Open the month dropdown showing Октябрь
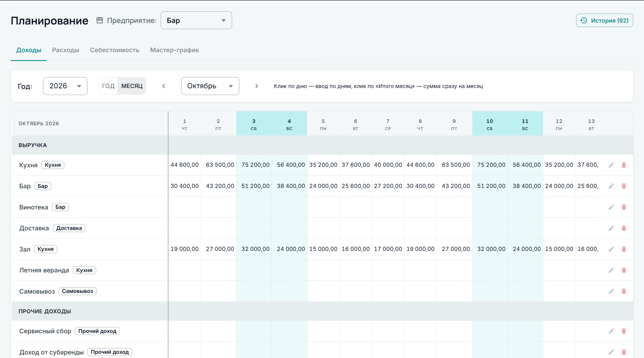Screen dimensions: 644x358 (210, 86)
